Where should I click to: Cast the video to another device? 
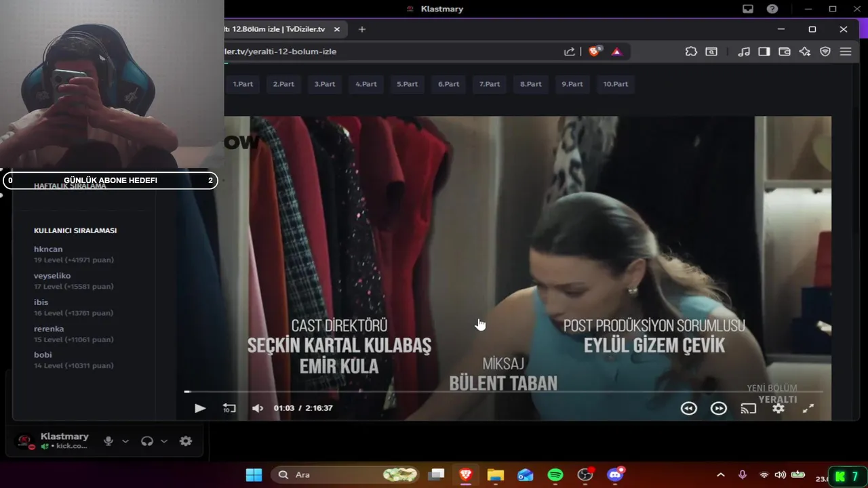(x=749, y=408)
